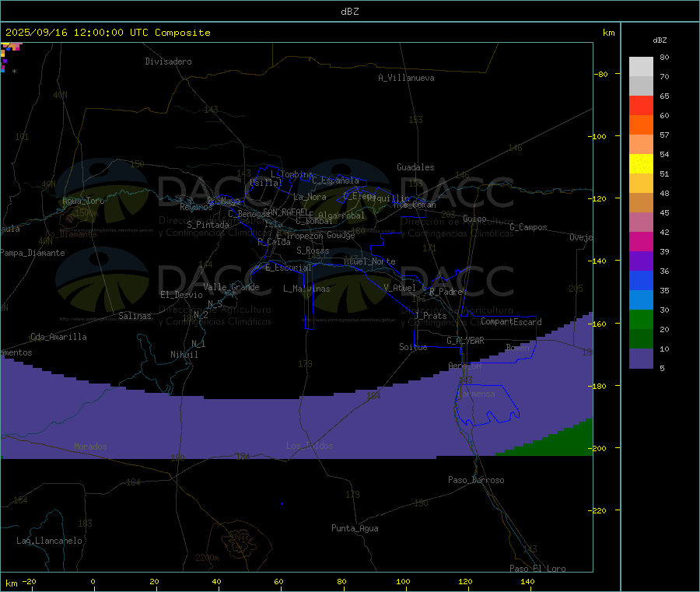Image resolution: width=700 pixels, height=592 pixels.
Task: Click the R_Padre map label
Action: pos(446,292)
